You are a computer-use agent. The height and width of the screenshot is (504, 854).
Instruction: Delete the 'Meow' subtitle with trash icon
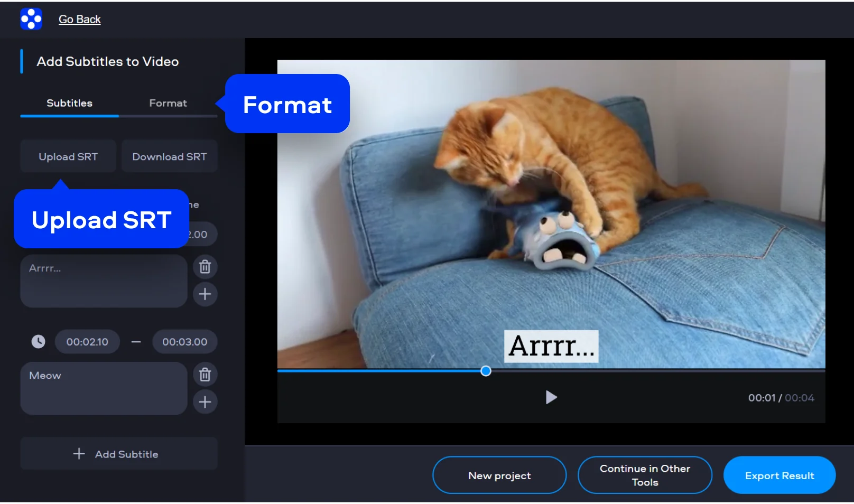pos(205,375)
